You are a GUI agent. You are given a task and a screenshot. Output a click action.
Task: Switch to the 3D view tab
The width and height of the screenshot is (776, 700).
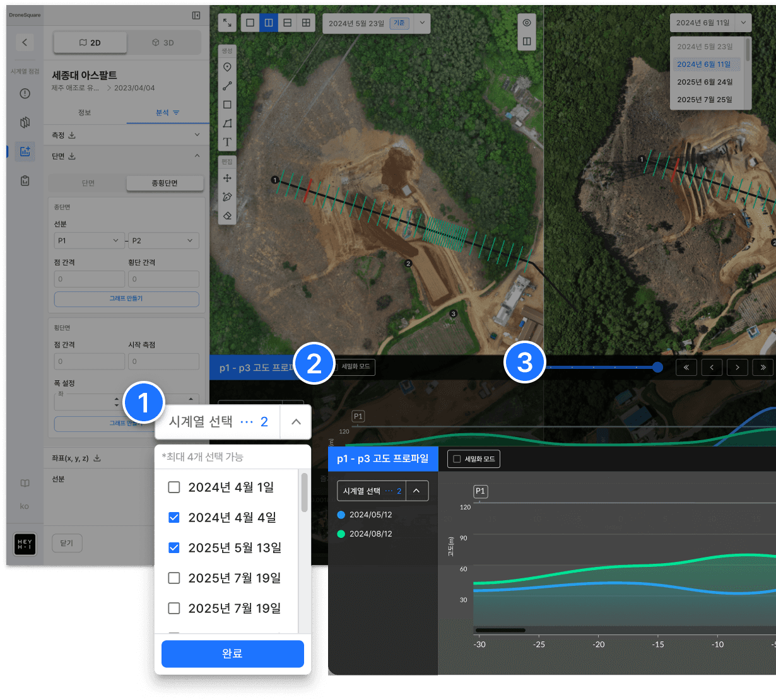pos(163,43)
